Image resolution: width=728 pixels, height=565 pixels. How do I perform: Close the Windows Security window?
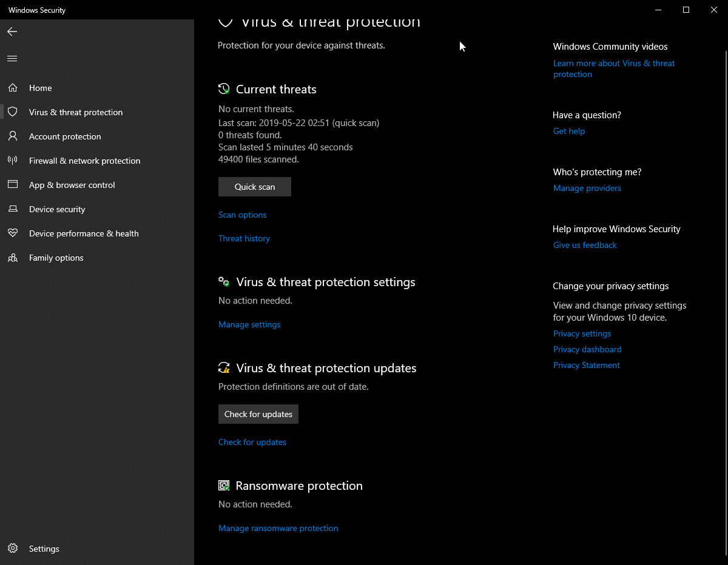coord(714,10)
